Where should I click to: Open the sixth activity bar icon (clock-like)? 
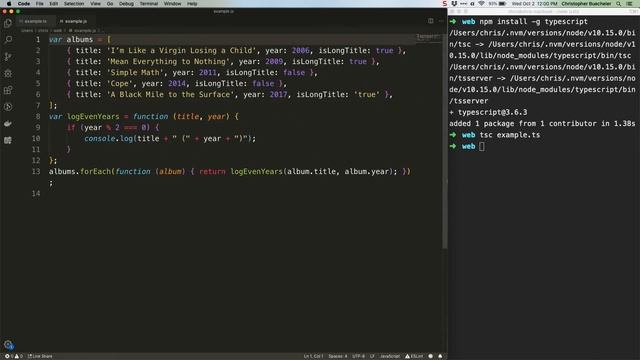point(8,107)
